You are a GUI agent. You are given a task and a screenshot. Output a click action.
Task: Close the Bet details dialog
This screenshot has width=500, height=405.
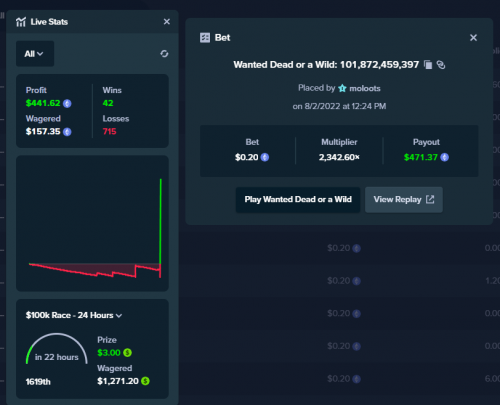tap(473, 38)
